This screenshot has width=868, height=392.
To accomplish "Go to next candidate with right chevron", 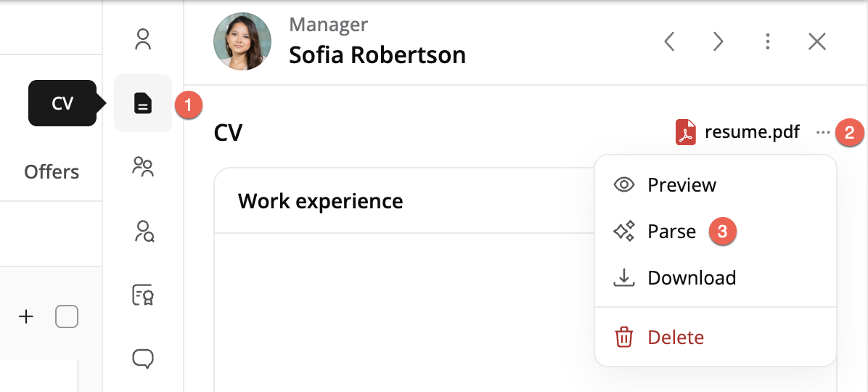I will click(718, 41).
